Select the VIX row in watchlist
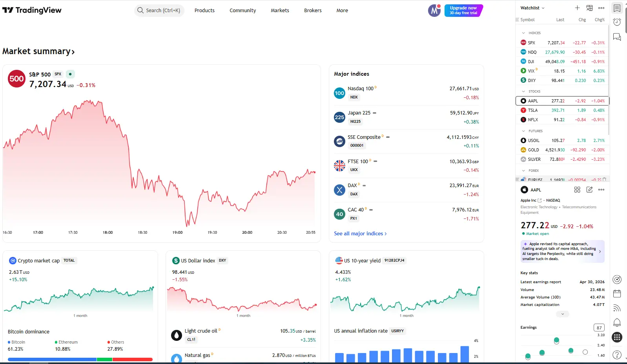This screenshot has height=364, width=627. [x=562, y=71]
